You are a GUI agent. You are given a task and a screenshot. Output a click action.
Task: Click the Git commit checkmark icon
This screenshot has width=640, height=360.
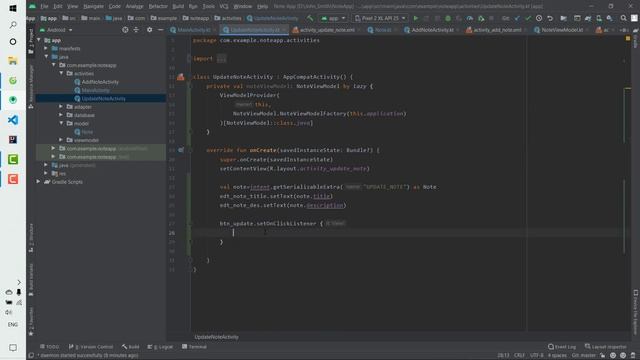tap(528, 18)
